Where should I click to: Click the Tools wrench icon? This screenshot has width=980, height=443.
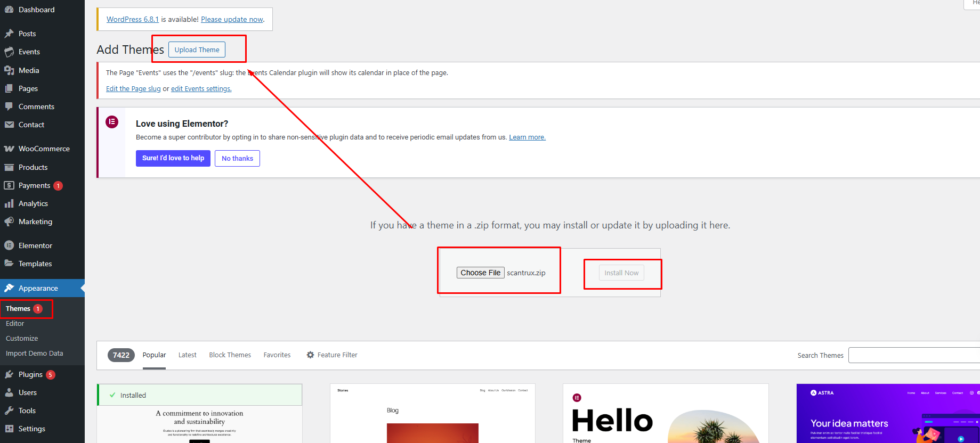pyautogui.click(x=9, y=411)
